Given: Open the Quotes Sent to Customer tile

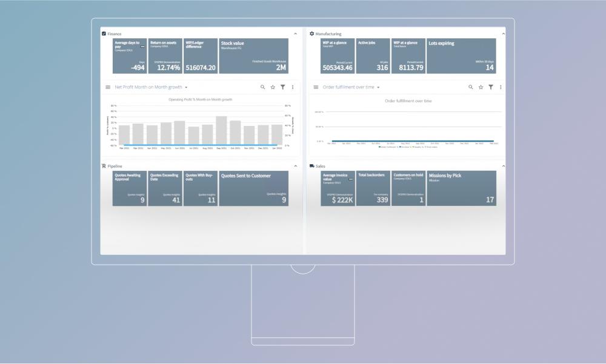Looking at the screenshot, I should [x=253, y=188].
